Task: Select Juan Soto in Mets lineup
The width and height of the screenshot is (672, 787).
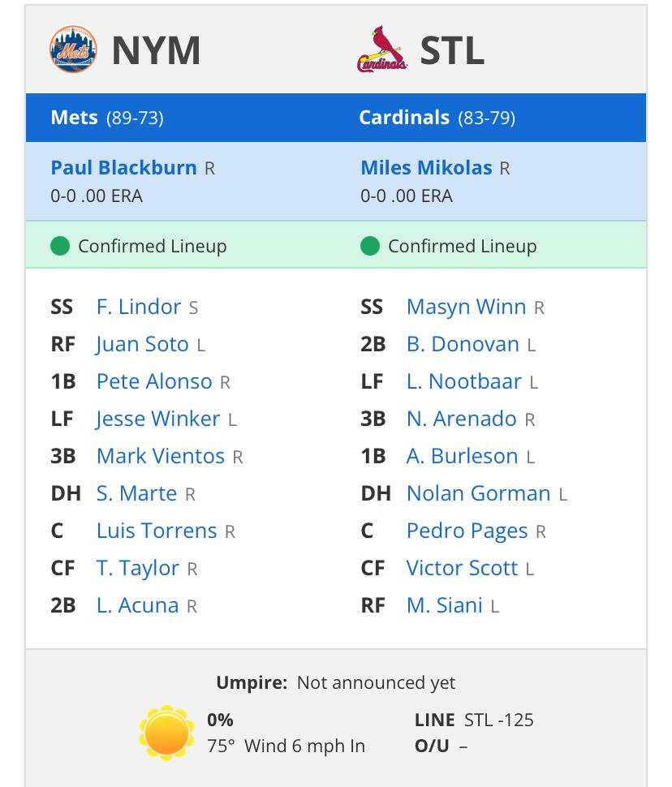Action: pos(142,344)
